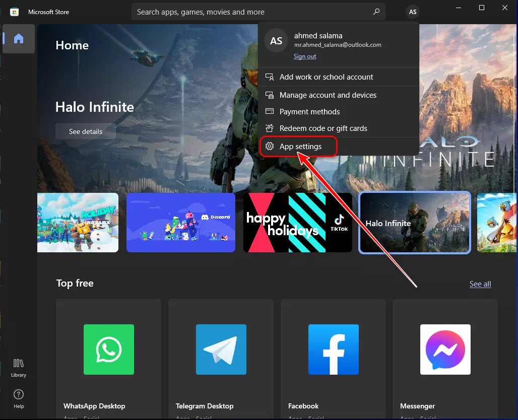Screen dimensions: 518x420
Task: Click the Manage account and devices icon
Action: 270,95
